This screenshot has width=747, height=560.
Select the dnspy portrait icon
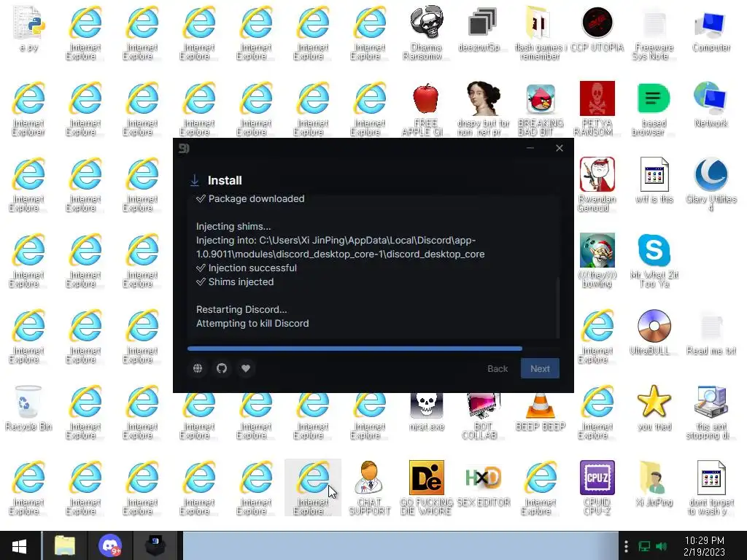483,109
